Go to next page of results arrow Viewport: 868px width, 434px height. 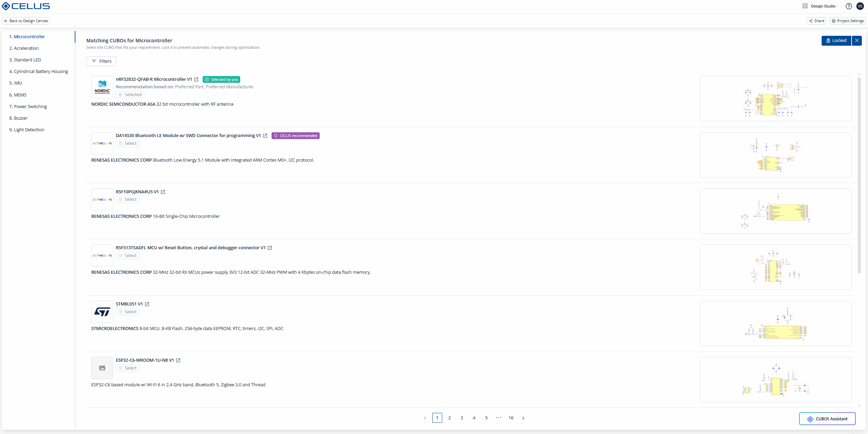click(x=523, y=418)
